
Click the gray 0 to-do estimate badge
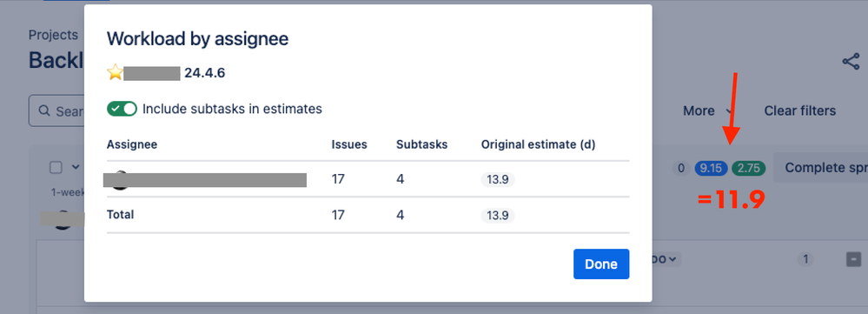(681, 168)
